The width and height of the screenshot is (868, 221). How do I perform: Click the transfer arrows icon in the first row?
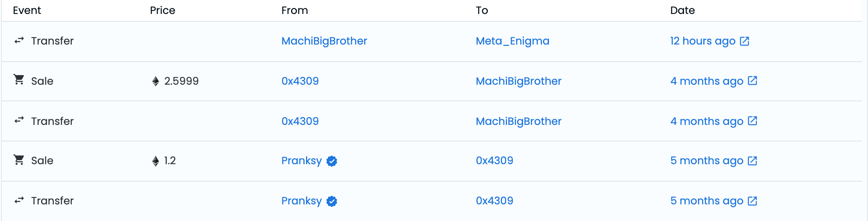click(19, 41)
